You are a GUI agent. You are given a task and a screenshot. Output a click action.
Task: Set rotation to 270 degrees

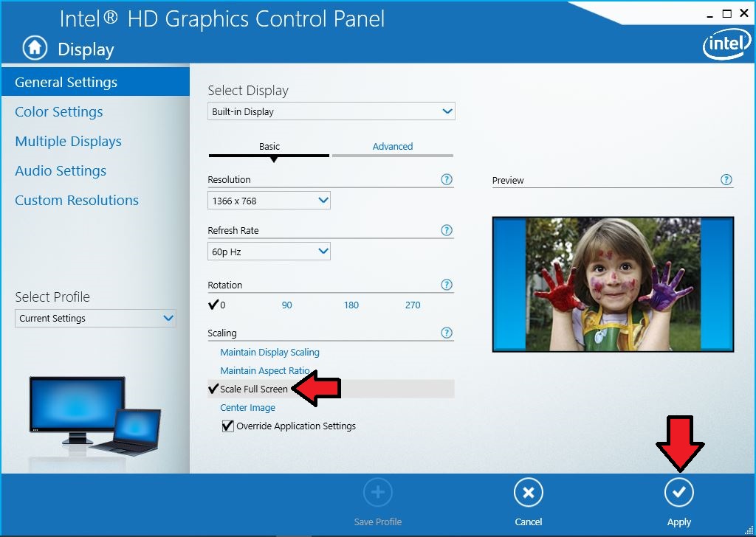(413, 305)
